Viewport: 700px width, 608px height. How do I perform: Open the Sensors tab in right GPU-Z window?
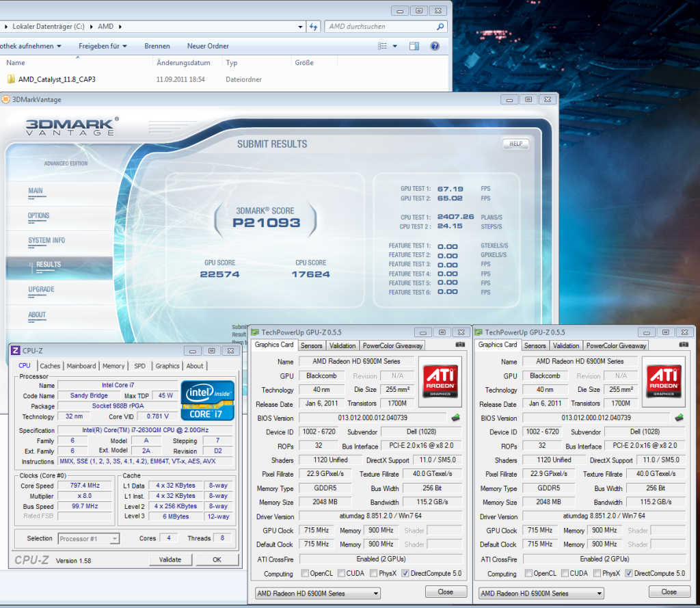[535, 345]
